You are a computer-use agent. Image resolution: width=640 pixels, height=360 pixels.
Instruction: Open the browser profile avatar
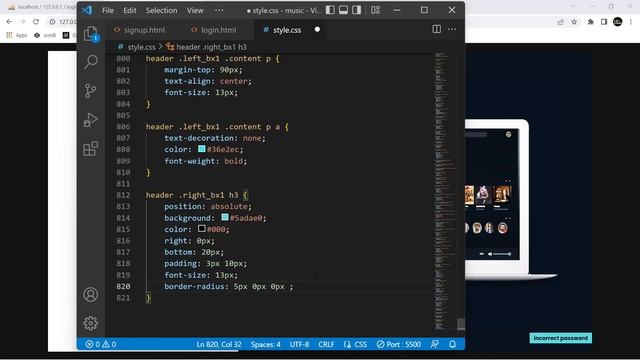618,22
